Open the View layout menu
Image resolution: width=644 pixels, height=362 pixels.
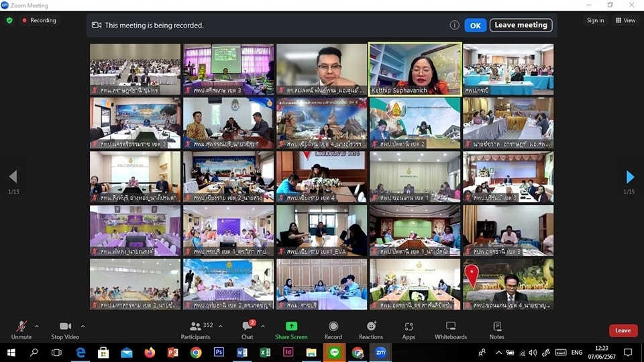click(625, 20)
